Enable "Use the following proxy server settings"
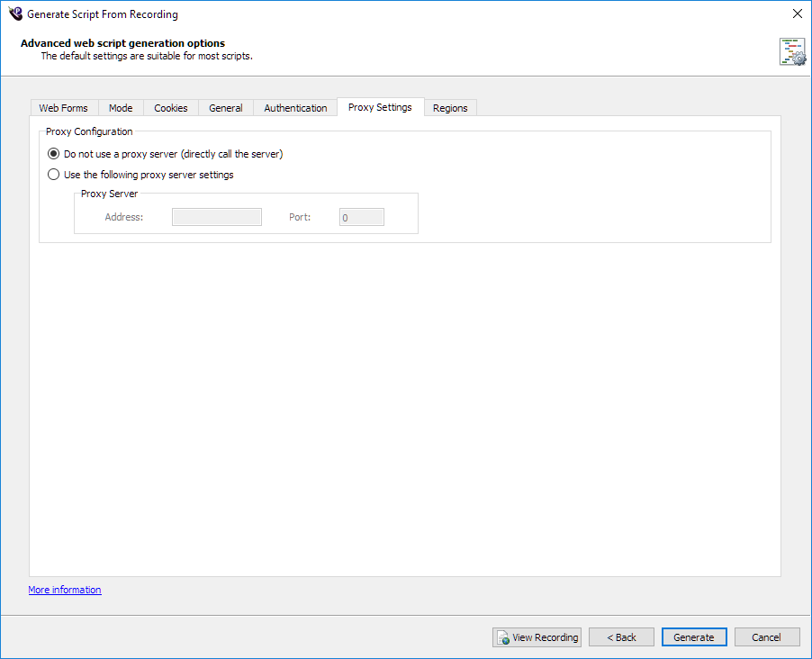This screenshot has width=812, height=659. [x=54, y=175]
